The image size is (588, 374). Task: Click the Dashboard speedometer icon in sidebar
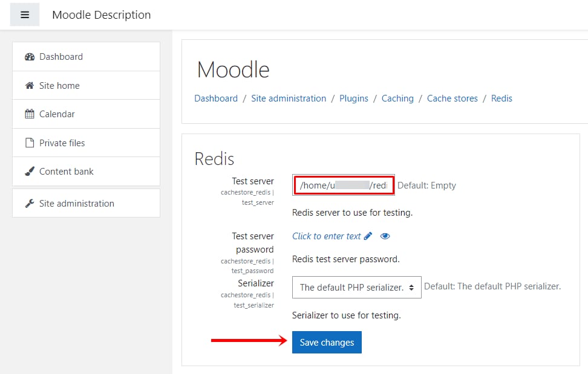tap(30, 57)
